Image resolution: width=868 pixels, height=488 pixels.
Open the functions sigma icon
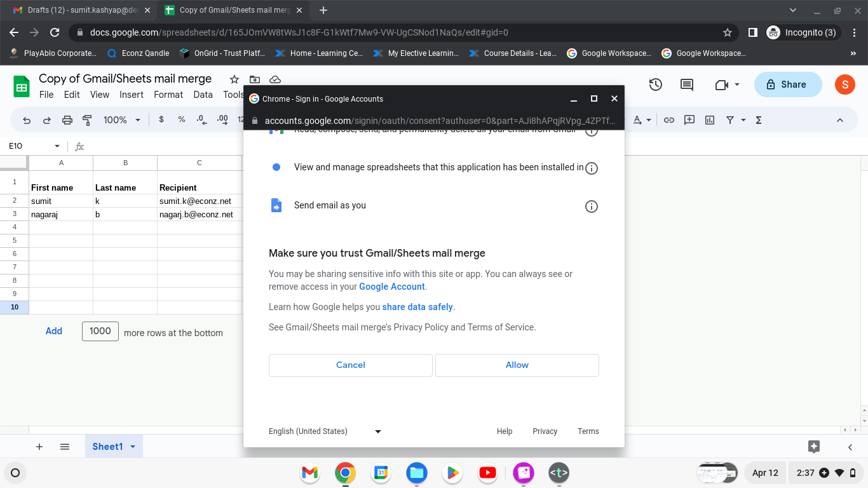point(758,120)
